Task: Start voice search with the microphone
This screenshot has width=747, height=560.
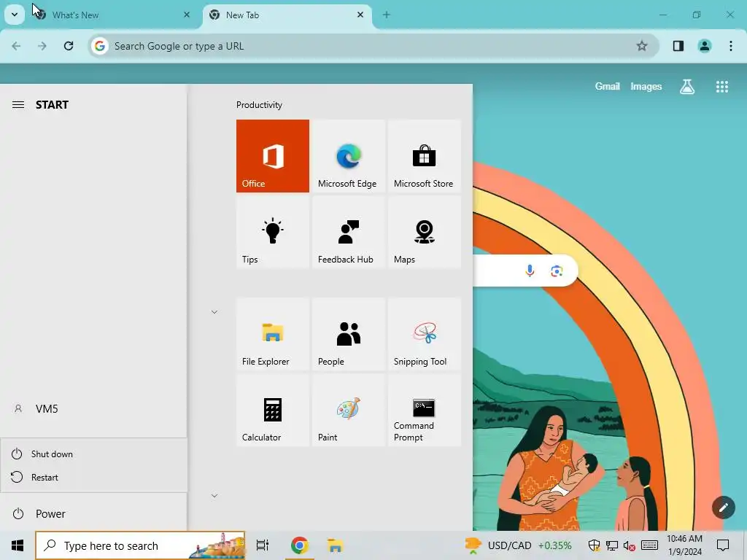Action: [530, 271]
